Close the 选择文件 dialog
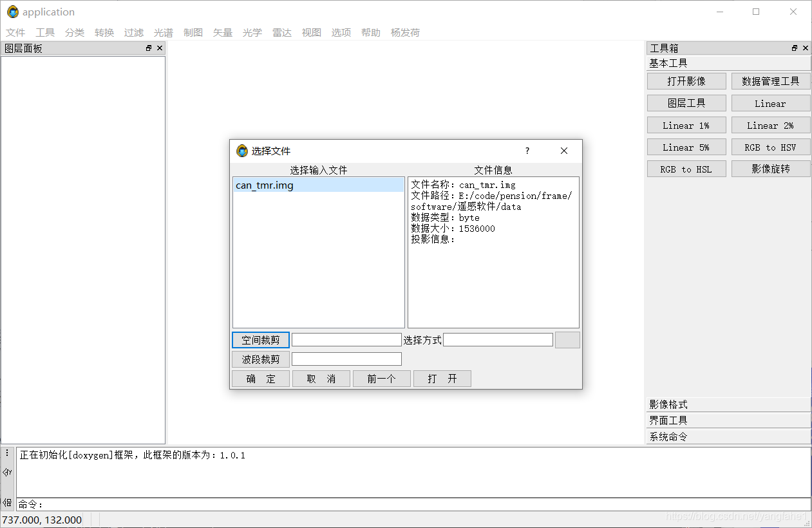 point(564,151)
